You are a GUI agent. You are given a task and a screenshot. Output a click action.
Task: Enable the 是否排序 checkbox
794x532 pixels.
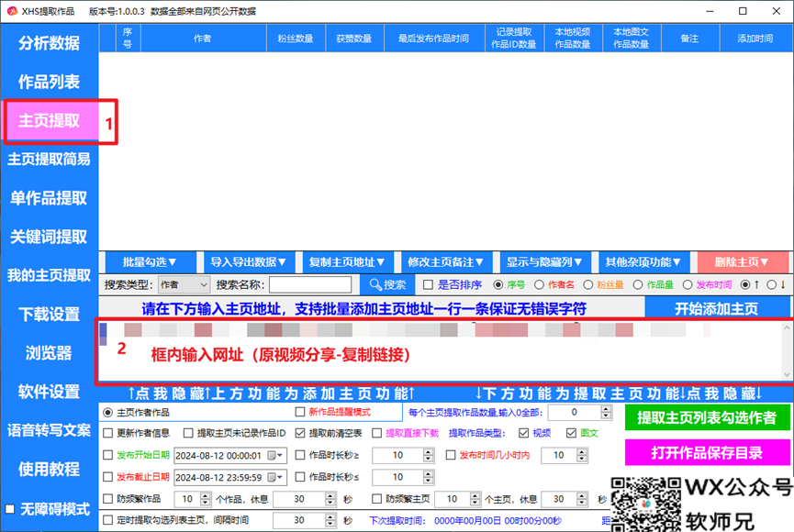click(x=427, y=284)
